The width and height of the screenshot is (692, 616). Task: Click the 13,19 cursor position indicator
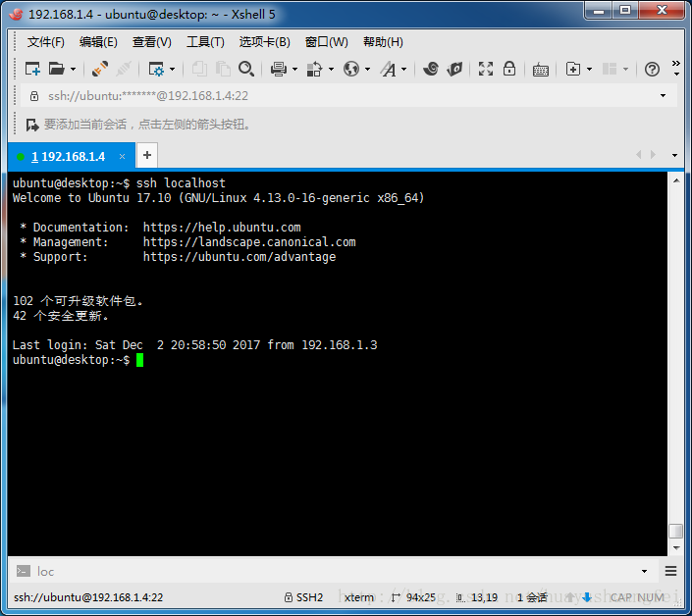click(477, 597)
